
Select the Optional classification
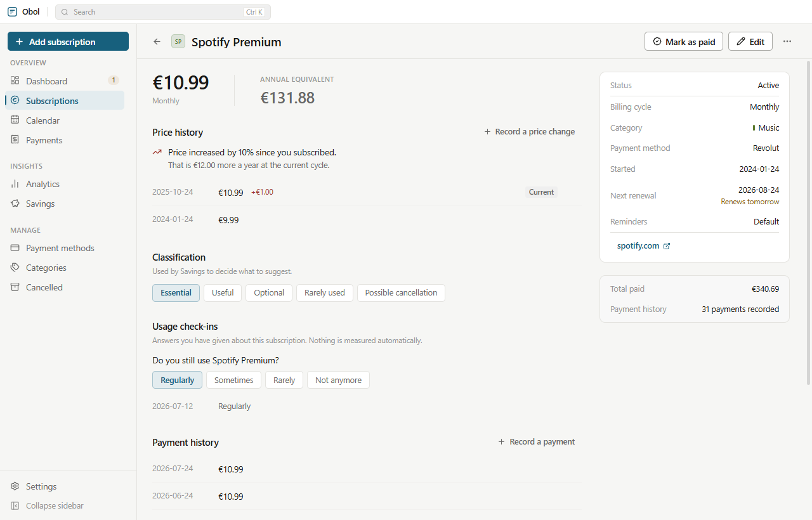269,292
